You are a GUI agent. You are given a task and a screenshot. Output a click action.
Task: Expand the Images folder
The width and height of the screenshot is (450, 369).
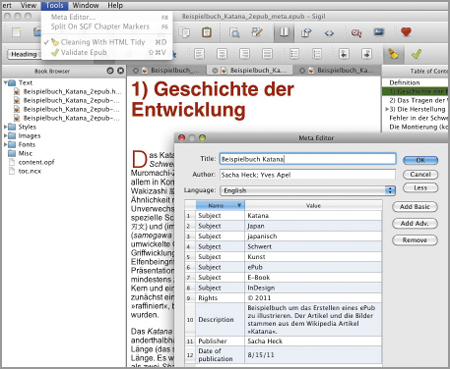click(5, 136)
